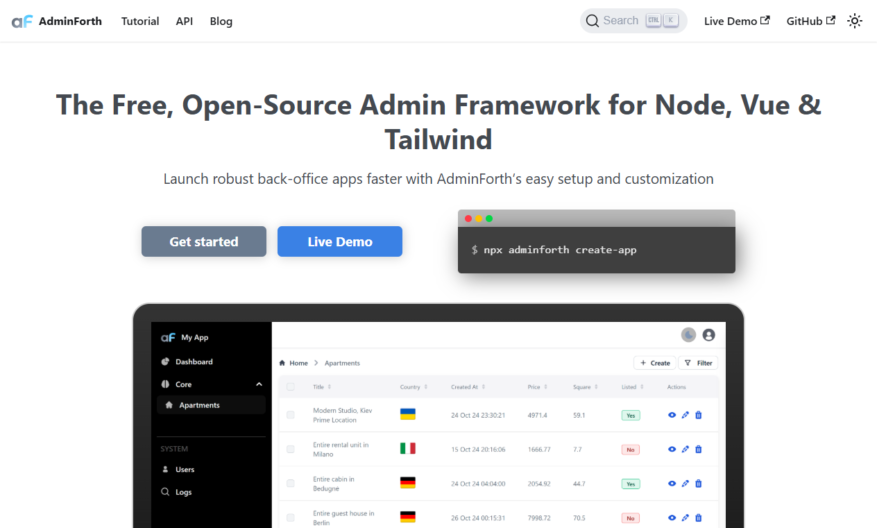Click the blue Live Demo button
877x528 pixels.
(x=340, y=242)
